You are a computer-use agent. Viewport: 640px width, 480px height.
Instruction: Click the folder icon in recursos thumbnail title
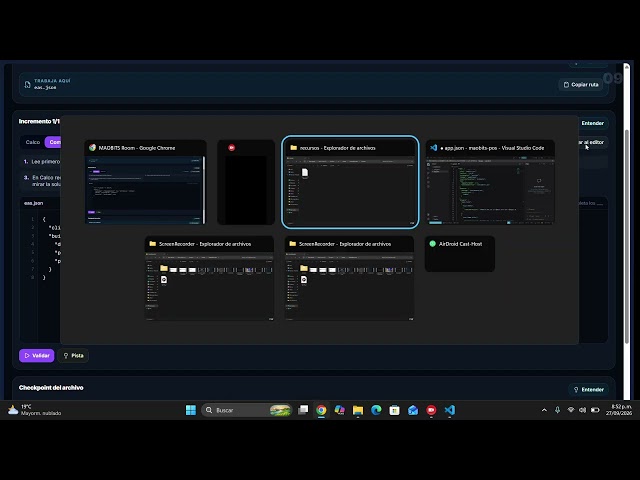click(x=293, y=148)
